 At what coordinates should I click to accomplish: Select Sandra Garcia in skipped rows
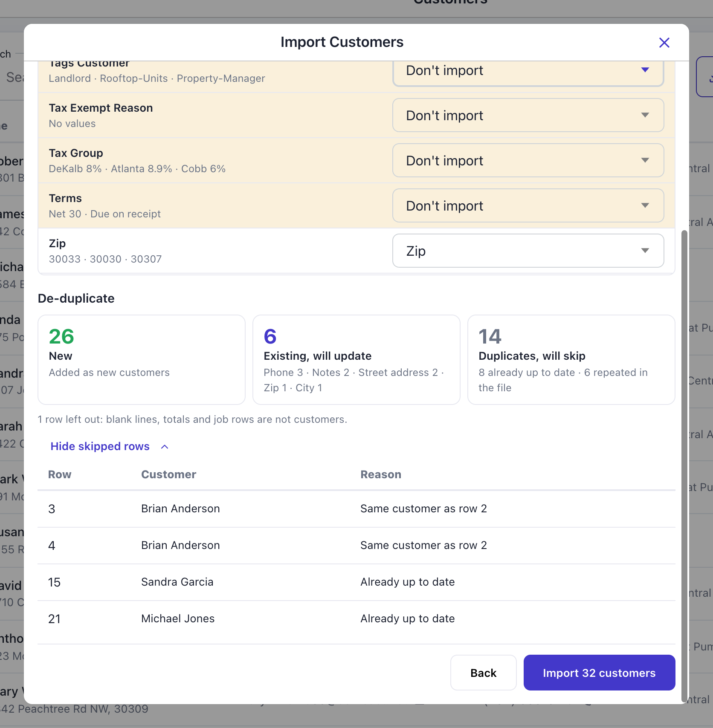click(177, 582)
